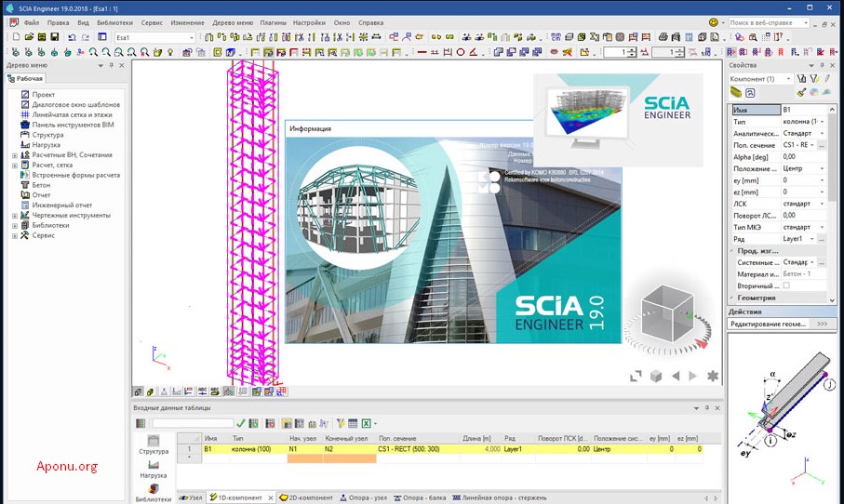Click the navigation view cube
The height and width of the screenshot is (504, 844).
point(667,314)
